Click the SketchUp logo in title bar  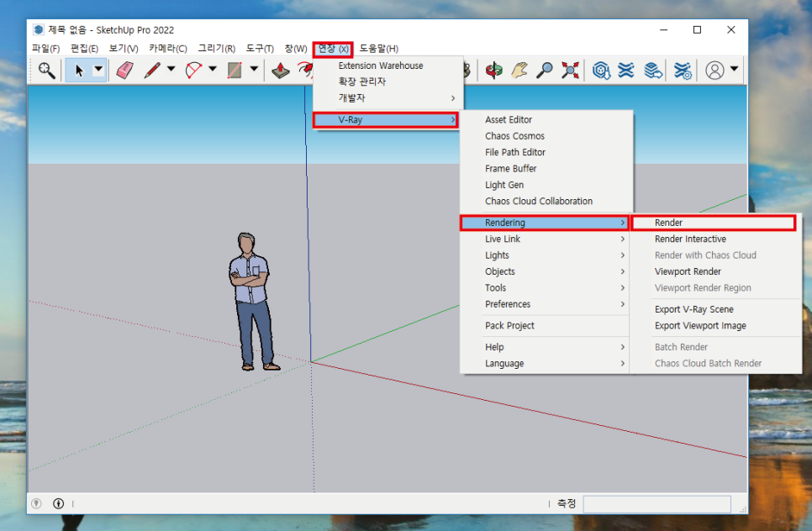click(x=39, y=29)
